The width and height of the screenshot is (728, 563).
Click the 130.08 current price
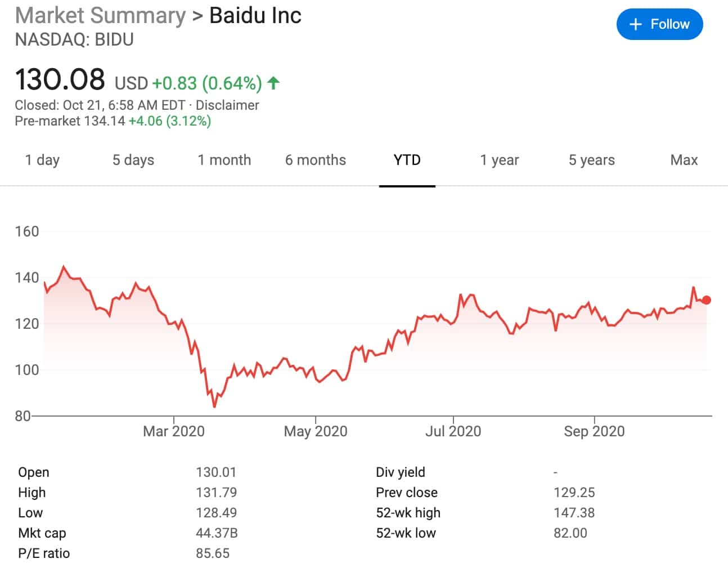pyautogui.click(x=60, y=79)
